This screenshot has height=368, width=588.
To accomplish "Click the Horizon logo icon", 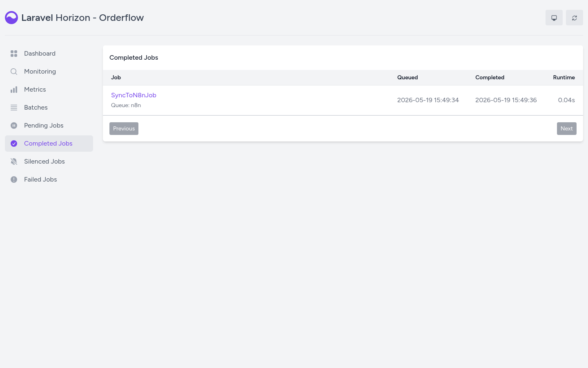I will (11, 18).
